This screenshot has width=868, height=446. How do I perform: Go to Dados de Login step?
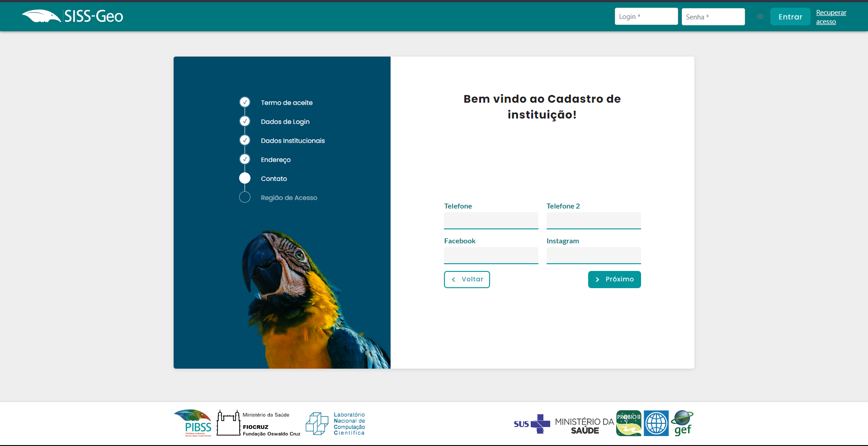(285, 122)
